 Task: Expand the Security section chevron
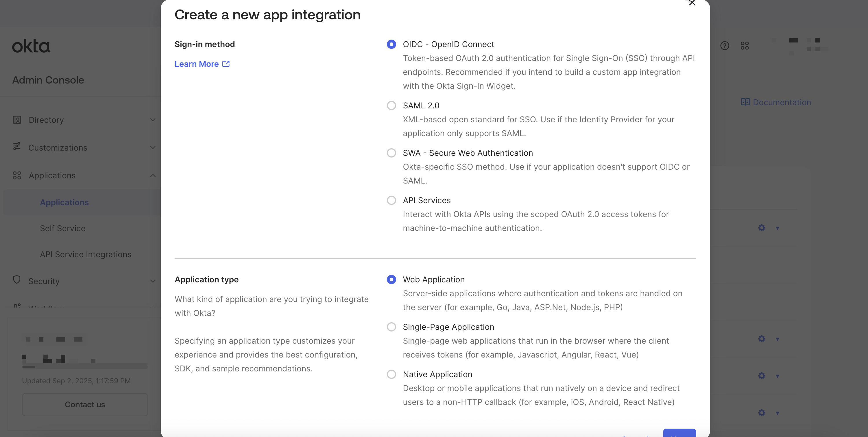[153, 281]
